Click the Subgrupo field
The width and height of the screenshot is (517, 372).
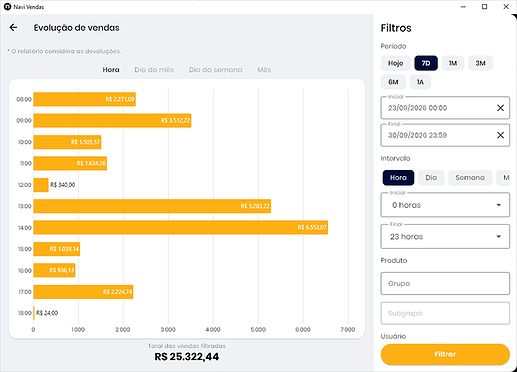point(445,313)
